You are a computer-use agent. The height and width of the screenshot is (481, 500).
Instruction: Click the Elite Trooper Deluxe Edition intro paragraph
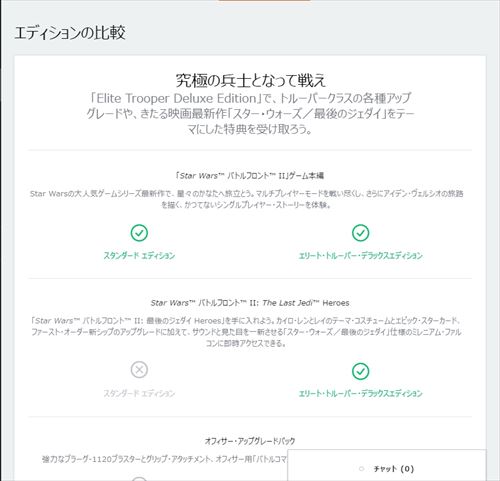tap(250, 114)
